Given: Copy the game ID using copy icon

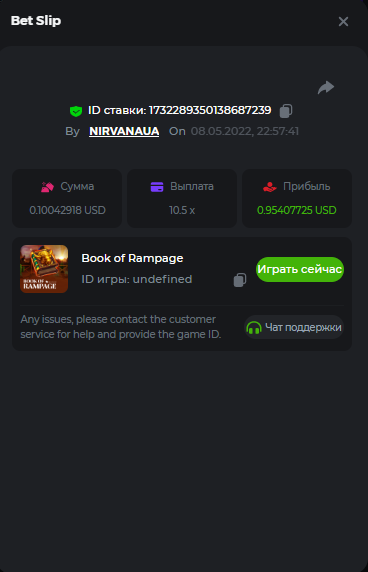Looking at the screenshot, I should (x=240, y=280).
